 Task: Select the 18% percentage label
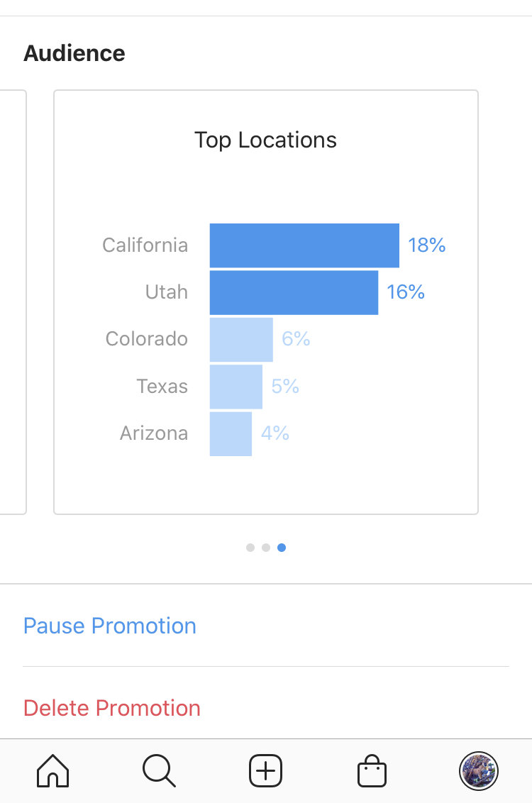pyautogui.click(x=426, y=245)
